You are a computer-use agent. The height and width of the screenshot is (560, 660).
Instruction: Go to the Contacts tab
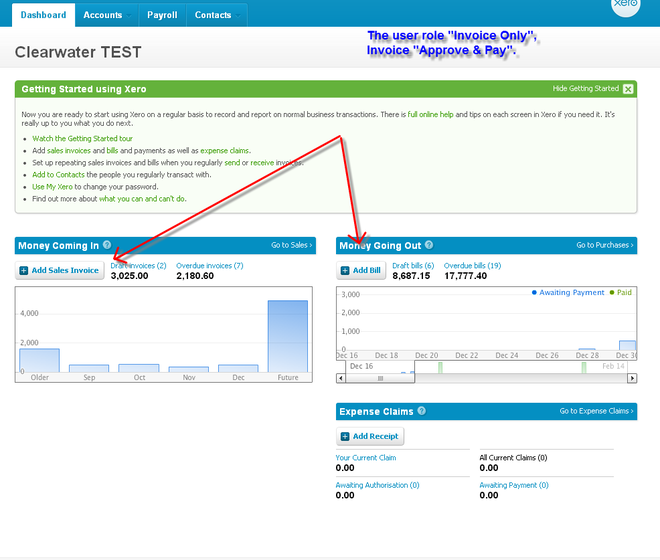pos(213,15)
